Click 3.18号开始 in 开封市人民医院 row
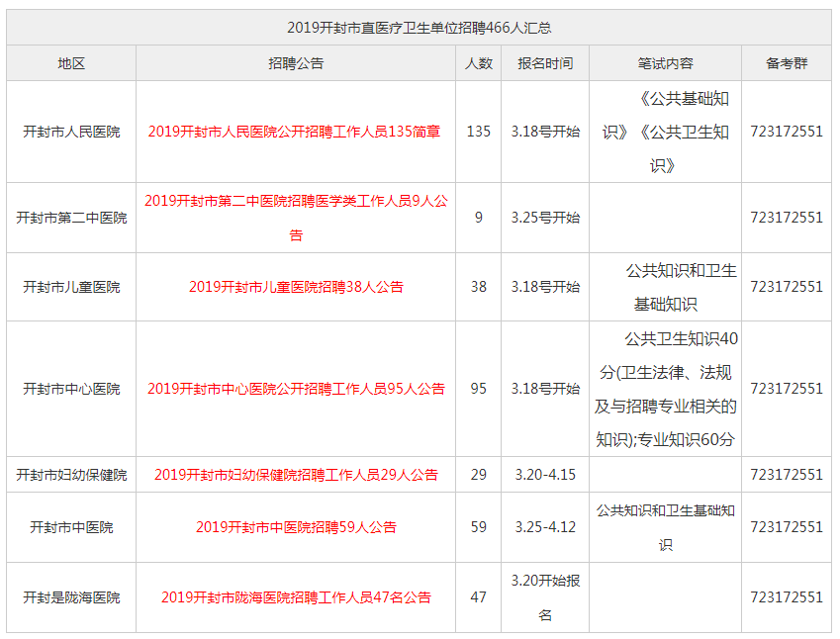The height and width of the screenshot is (639, 840). (x=545, y=132)
